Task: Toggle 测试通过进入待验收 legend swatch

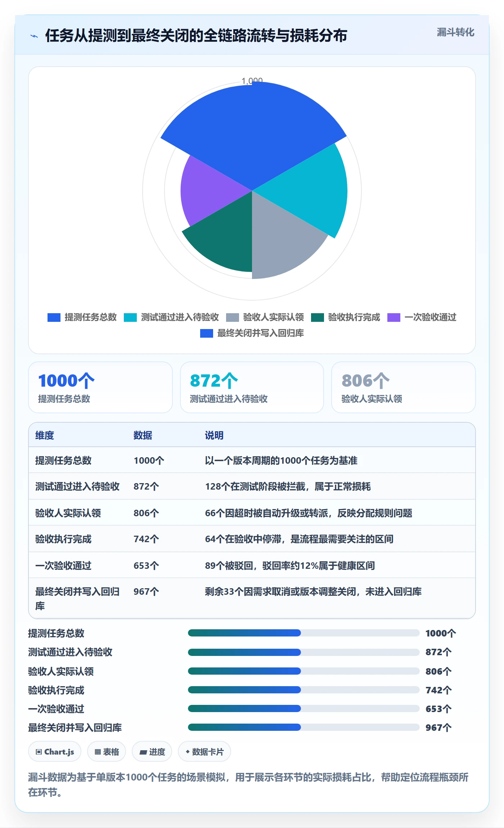Action: [130, 317]
